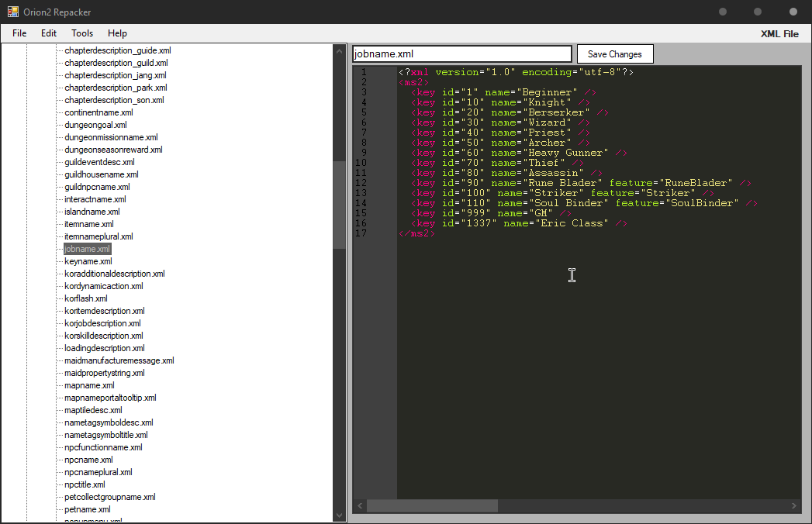Click the closing </ms2> tag line
Image resolution: width=812 pixels, height=524 pixels.
417,233
